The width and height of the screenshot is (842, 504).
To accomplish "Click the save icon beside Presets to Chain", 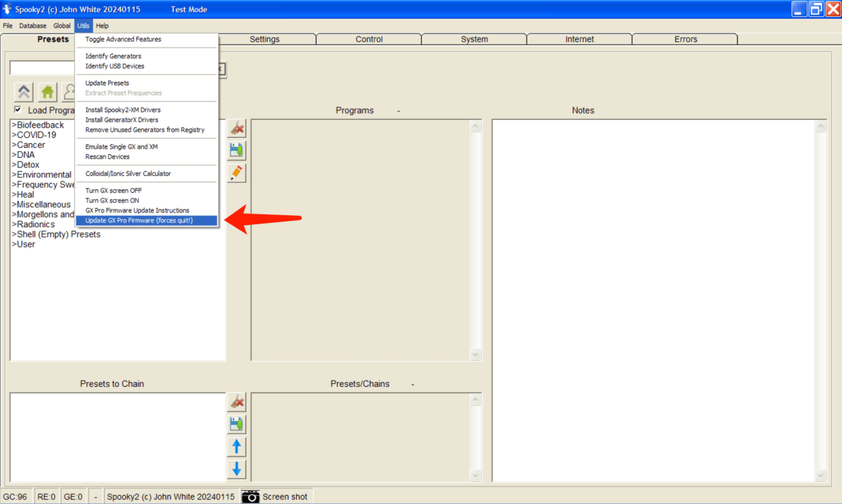I will click(x=237, y=424).
